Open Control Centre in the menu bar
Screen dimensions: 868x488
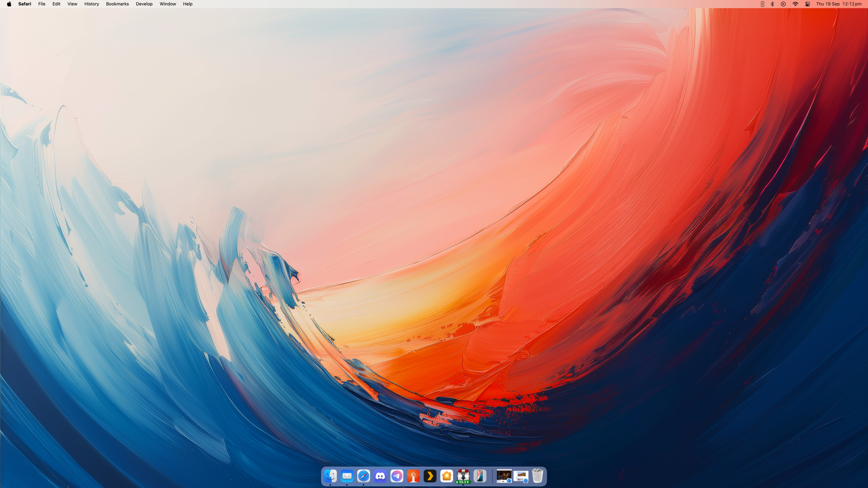(x=808, y=4)
